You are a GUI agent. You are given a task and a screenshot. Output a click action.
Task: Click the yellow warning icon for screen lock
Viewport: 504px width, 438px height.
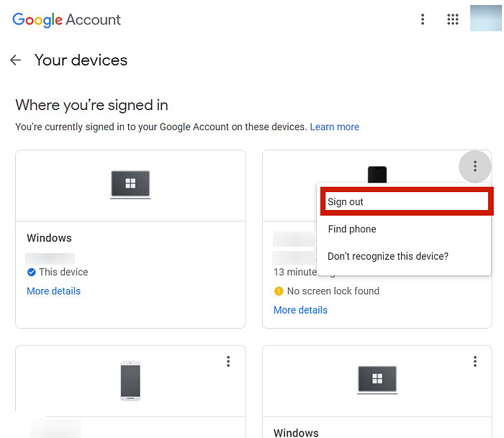(x=279, y=291)
